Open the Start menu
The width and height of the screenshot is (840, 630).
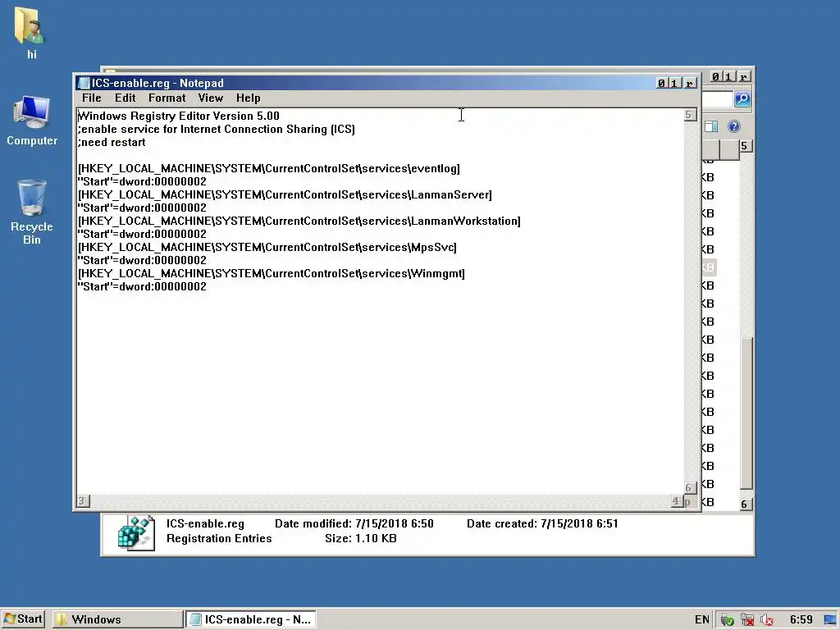tap(24, 619)
